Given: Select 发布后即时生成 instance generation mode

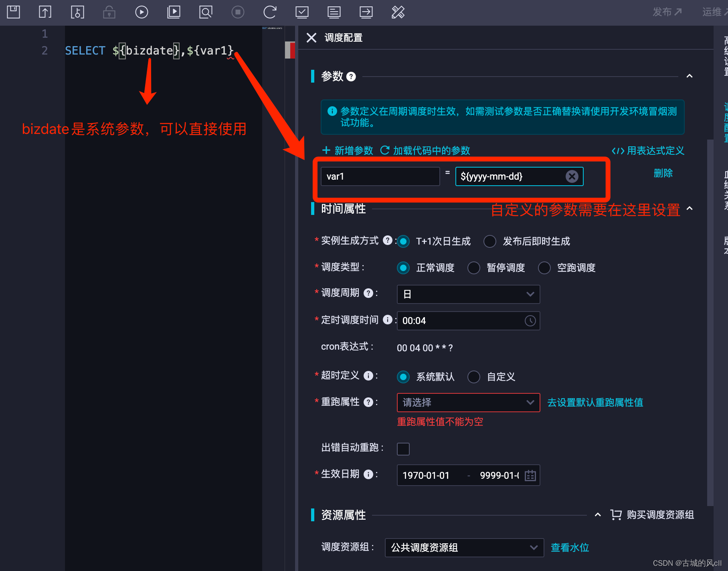Looking at the screenshot, I should (489, 241).
